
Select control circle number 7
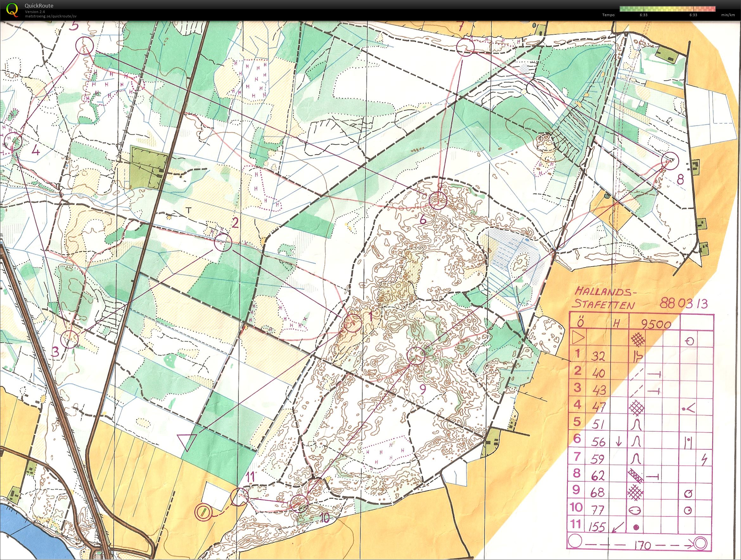(x=466, y=47)
